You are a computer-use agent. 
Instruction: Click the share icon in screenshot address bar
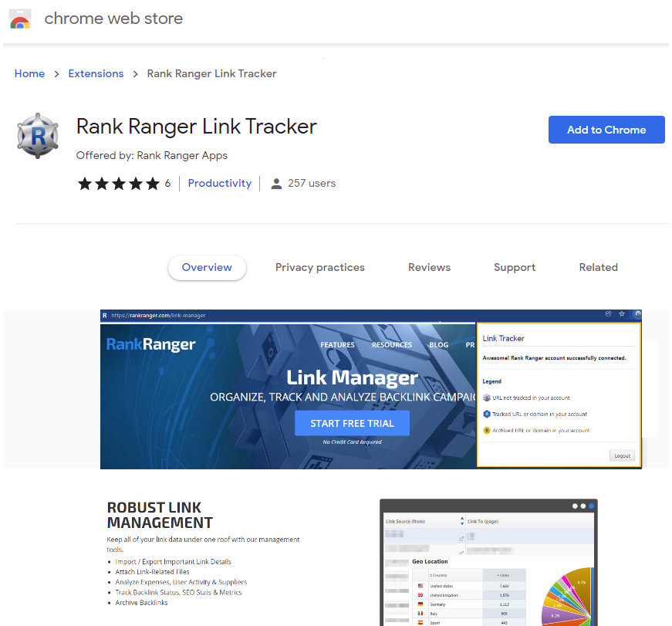(608, 314)
